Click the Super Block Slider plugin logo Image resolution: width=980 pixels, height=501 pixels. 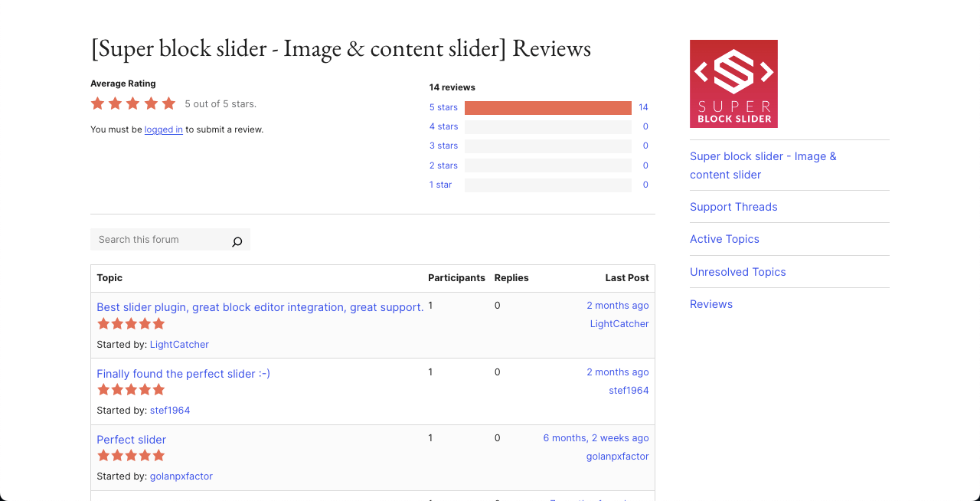pos(733,83)
